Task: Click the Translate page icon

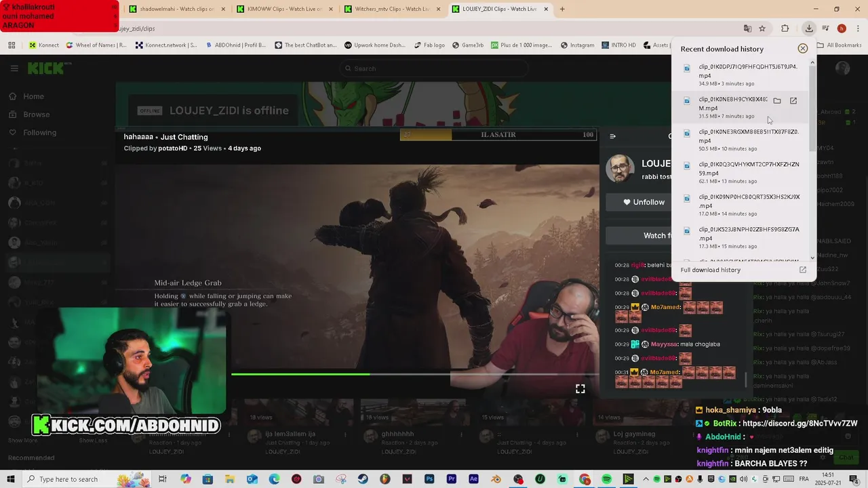Action: (x=747, y=28)
